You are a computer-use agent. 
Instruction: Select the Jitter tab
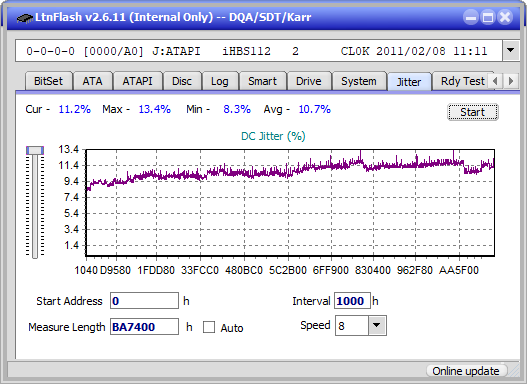click(x=409, y=82)
